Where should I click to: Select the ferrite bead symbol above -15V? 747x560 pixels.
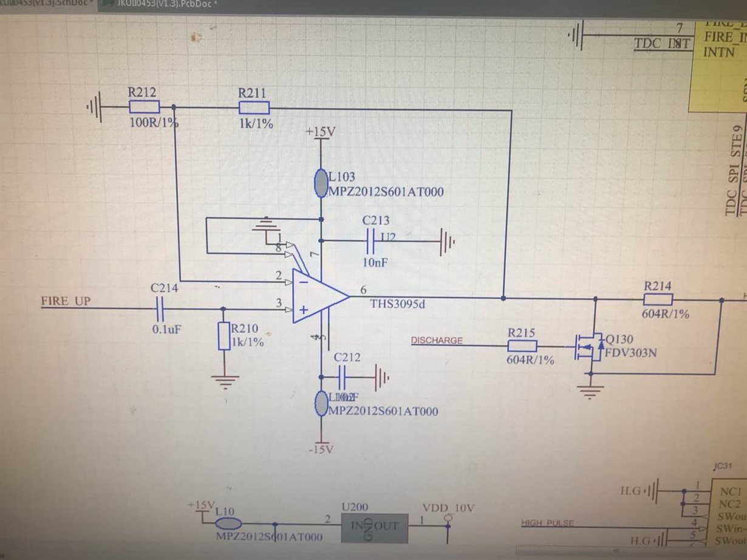[321, 404]
